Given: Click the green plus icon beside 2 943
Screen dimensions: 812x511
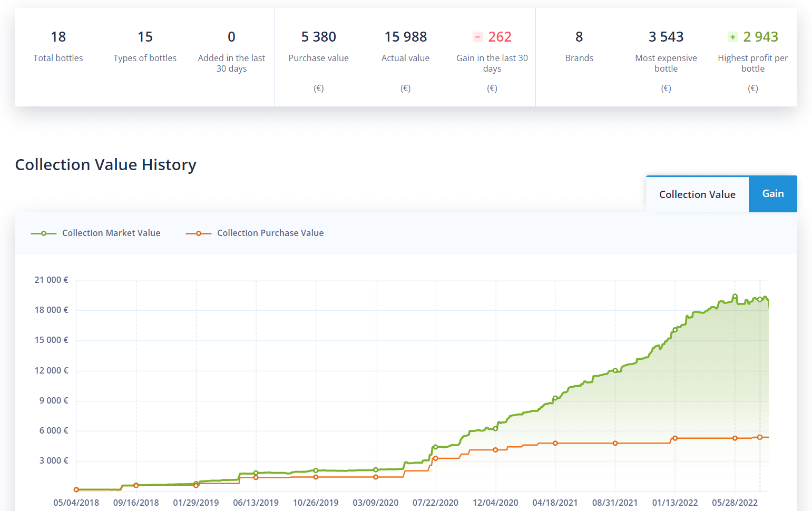Looking at the screenshot, I should (732, 37).
